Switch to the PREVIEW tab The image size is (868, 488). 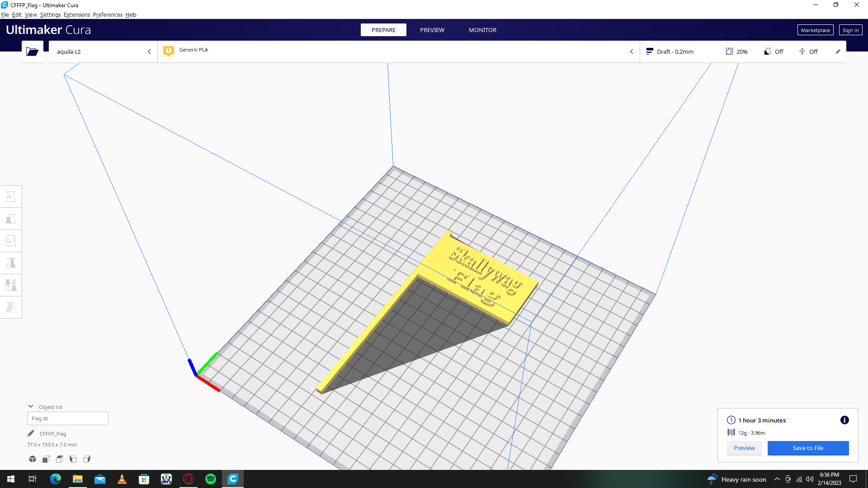(432, 30)
